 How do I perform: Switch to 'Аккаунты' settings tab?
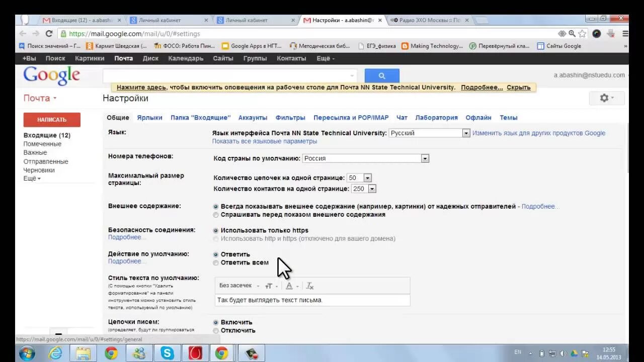pyautogui.click(x=253, y=118)
